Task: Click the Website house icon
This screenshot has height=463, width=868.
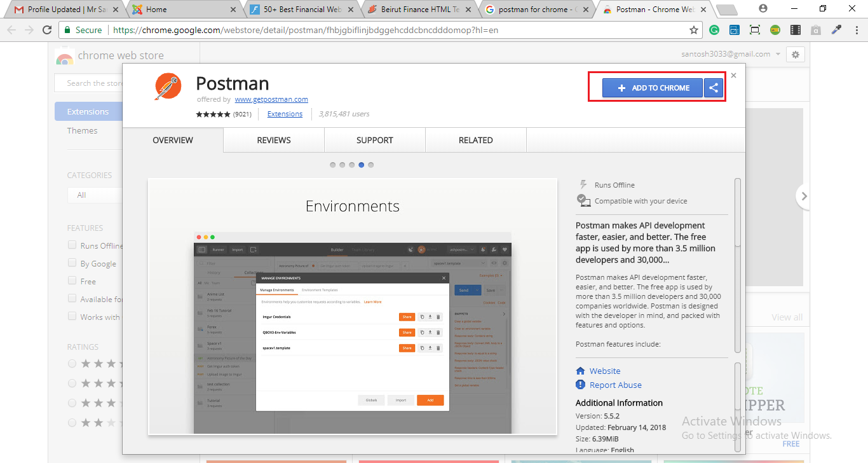Action: click(580, 371)
